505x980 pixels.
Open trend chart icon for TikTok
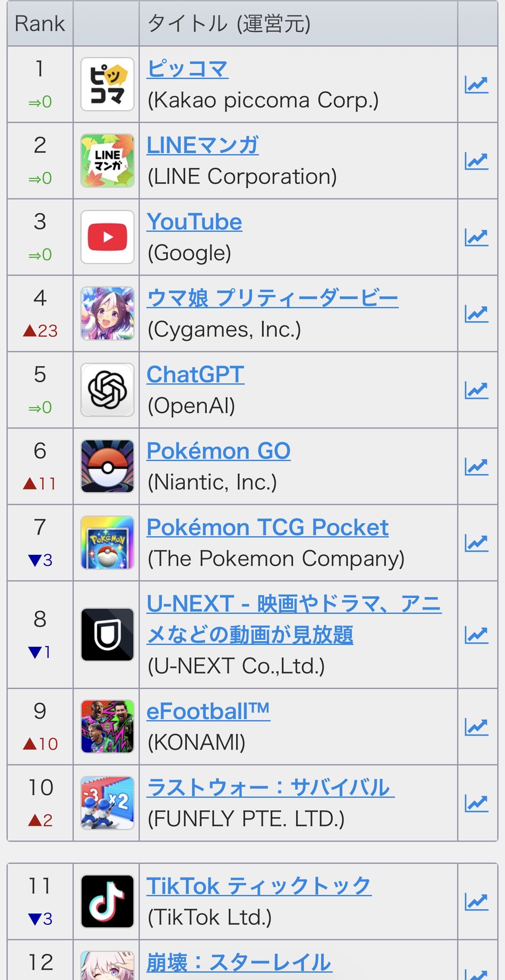(x=477, y=902)
